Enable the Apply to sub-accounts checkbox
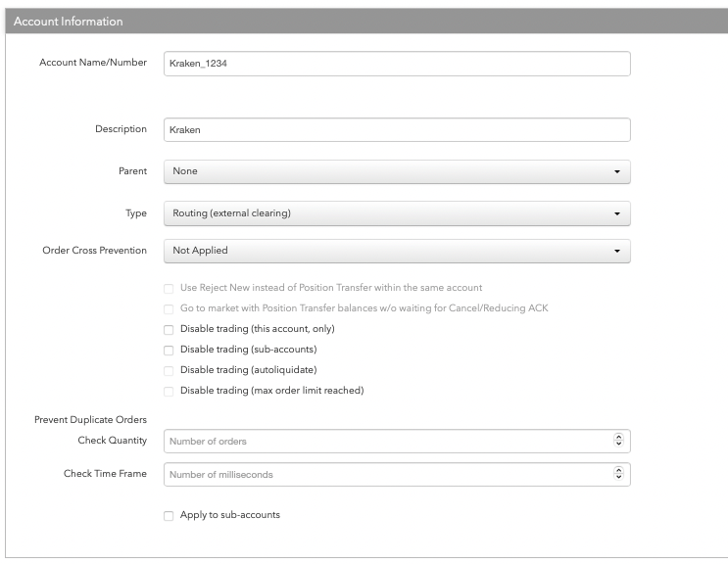Viewport: 728px width, 564px height. click(x=169, y=515)
